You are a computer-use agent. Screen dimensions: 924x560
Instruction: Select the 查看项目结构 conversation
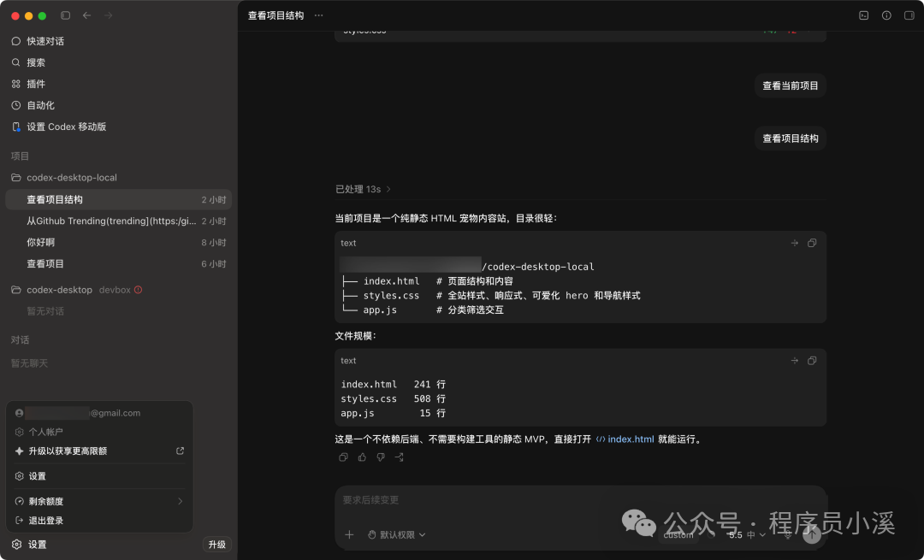coord(118,199)
